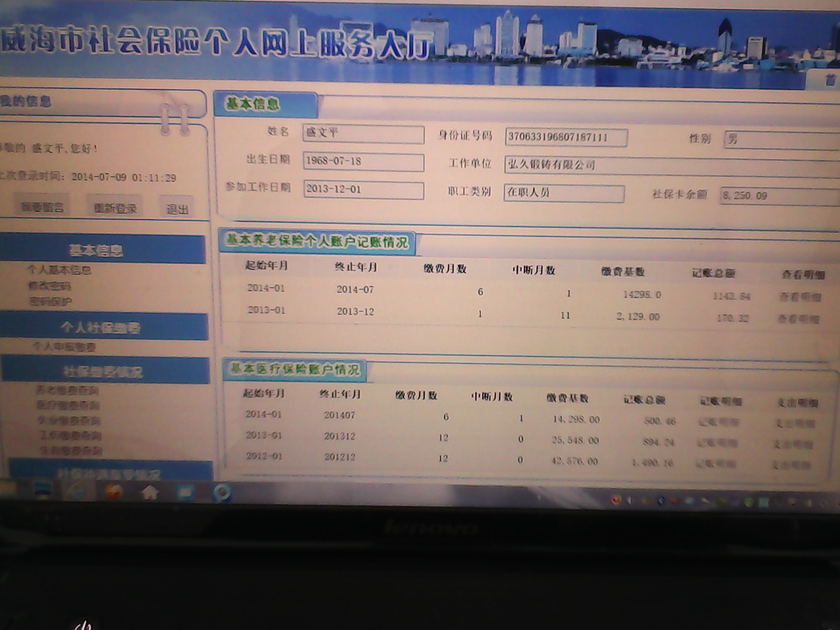This screenshot has height=630, width=840.
Task: Open 失业缴费查询 in the sidebar
Action: 69,420
